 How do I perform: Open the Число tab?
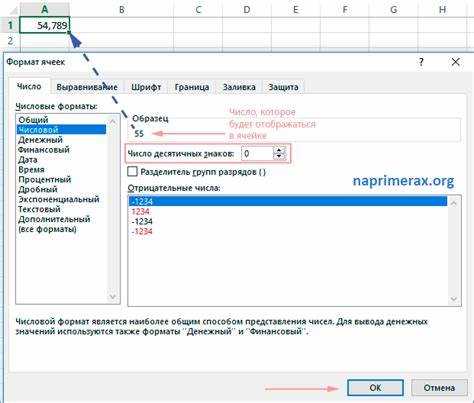[x=29, y=86]
